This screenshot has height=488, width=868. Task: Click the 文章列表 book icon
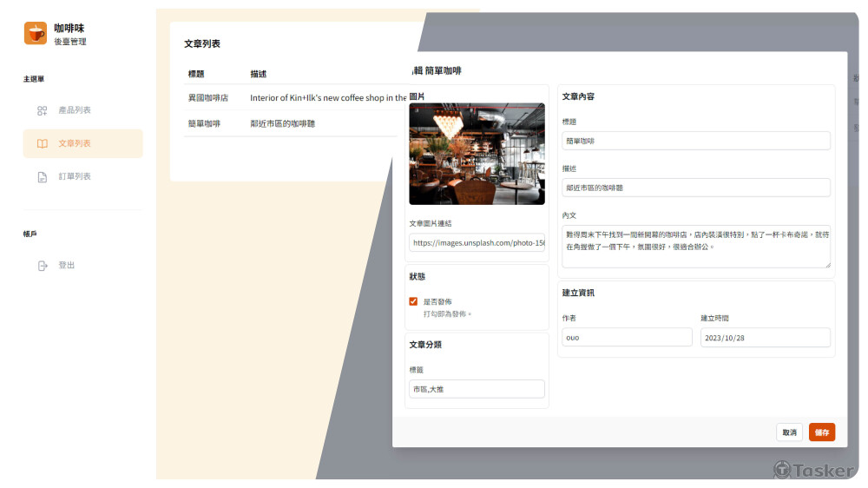pyautogui.click(x=42, y=143)
